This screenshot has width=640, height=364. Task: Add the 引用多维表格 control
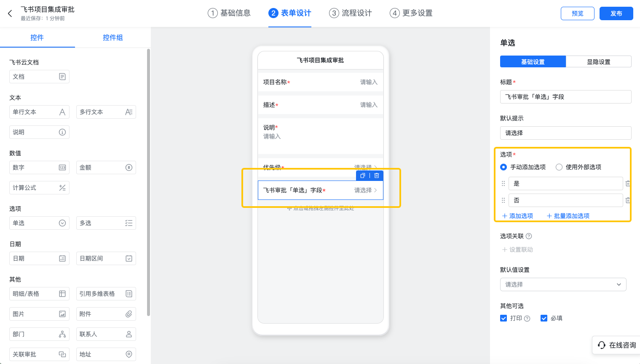[x=106, y=294]
